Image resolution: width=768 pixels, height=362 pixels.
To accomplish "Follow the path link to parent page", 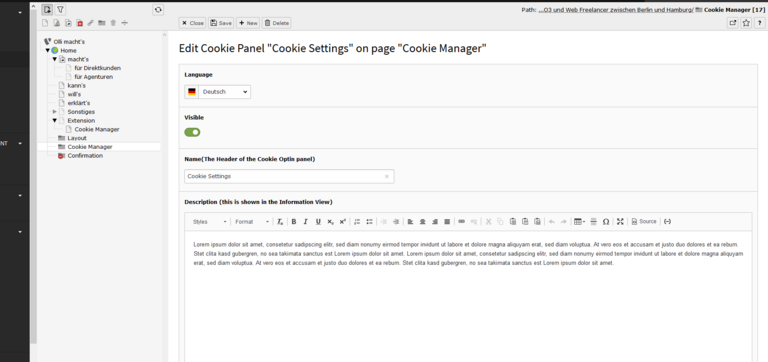I will tap(616, 9).
